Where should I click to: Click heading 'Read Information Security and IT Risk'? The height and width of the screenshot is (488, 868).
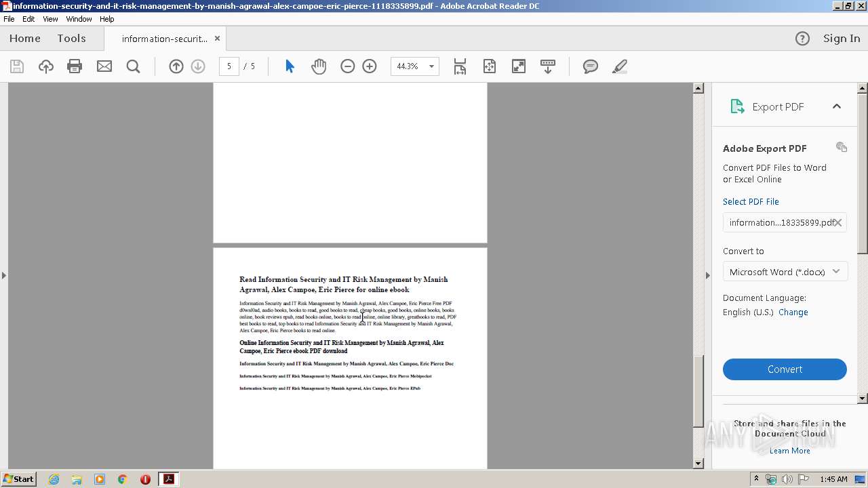[x=343, y=284]
